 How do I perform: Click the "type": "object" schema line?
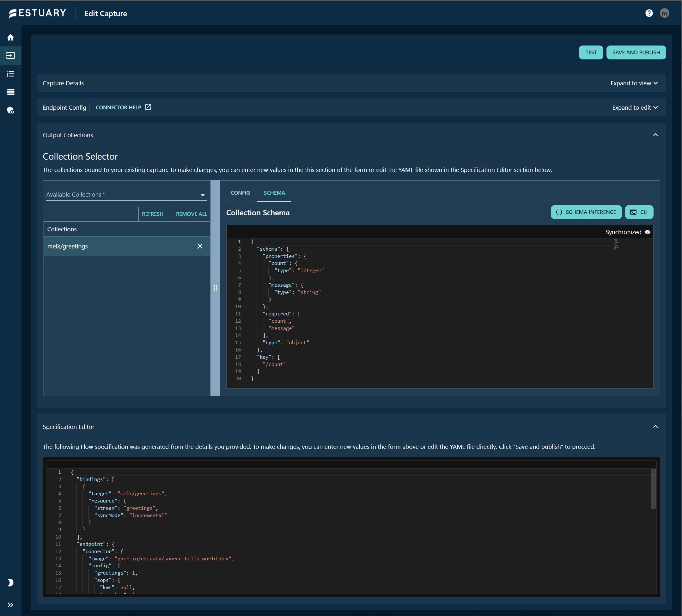click(x=286, y=343)
